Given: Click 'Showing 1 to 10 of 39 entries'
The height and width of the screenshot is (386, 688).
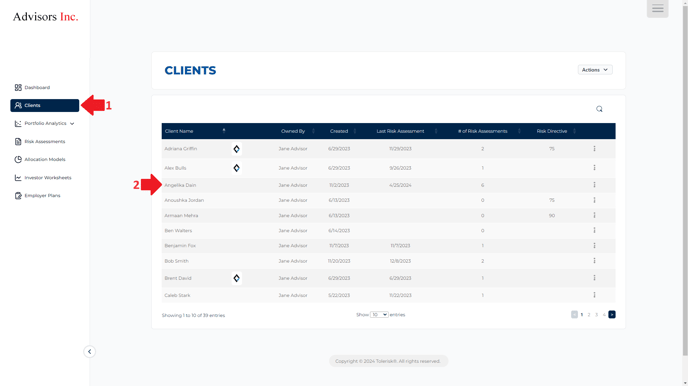Looking at the screenshot, I should [x=193, y=315].
